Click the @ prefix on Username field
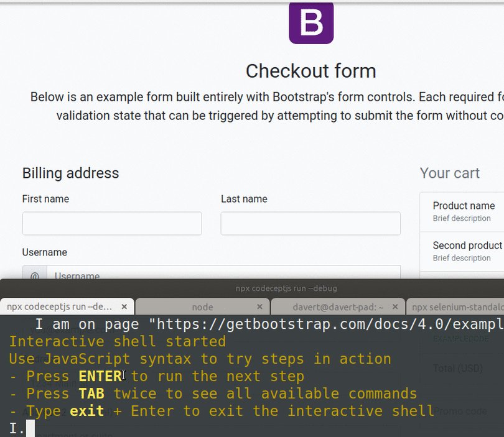Image resolution: width=504 pixels, height=437 pixels. point(35,272)
